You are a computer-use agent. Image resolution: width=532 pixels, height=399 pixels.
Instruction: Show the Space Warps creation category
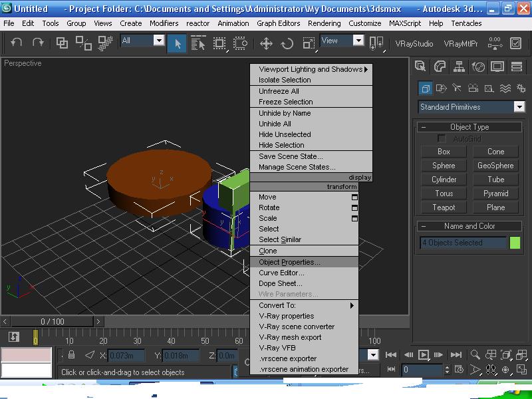click(x=505, y=88)
